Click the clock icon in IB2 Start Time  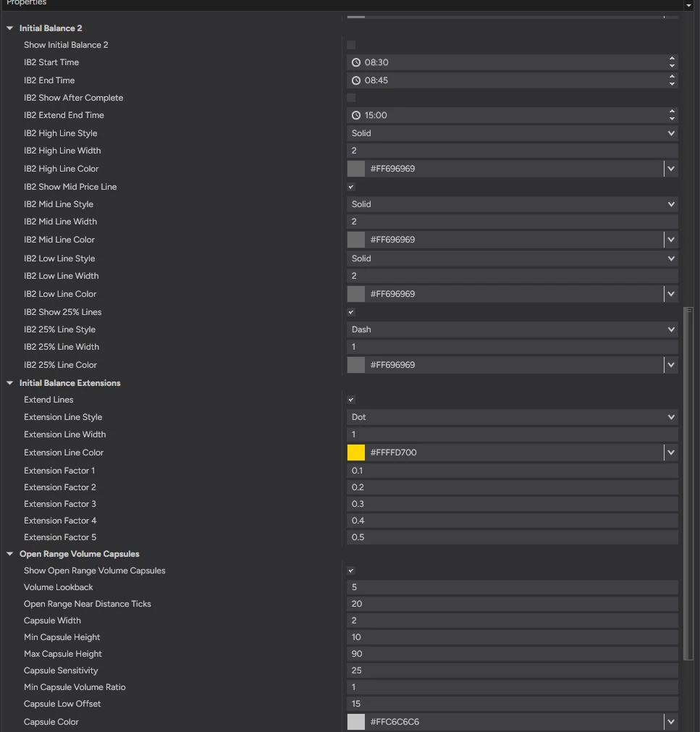tap(356, 62)
